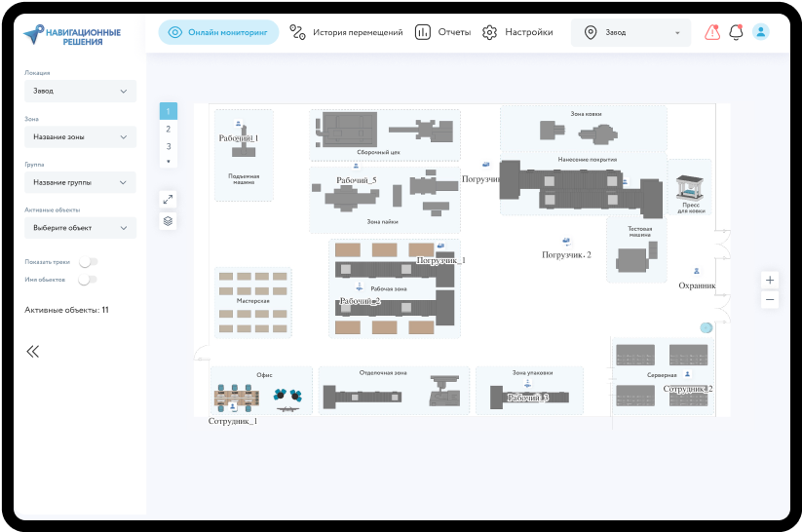Toggle the Имя объектов switch

88,280
